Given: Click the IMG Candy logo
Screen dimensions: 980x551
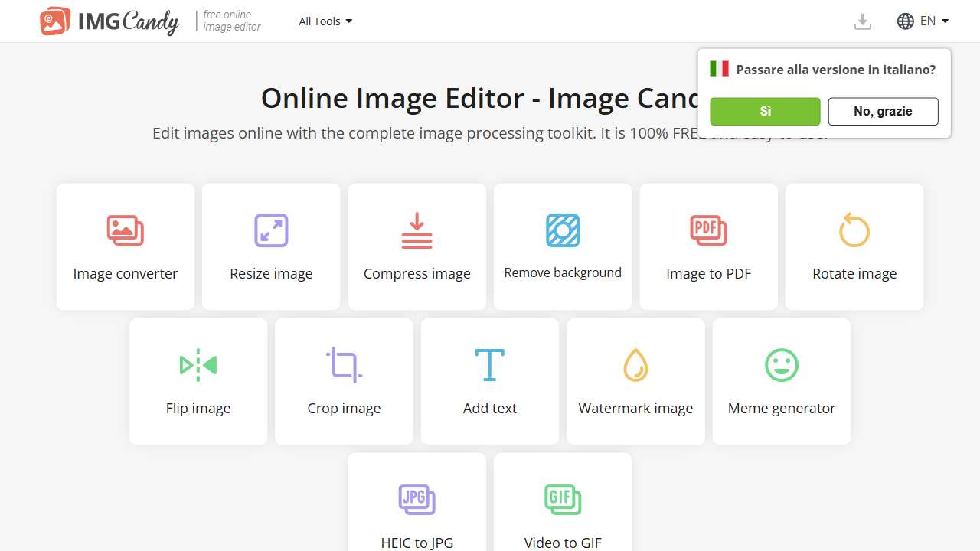Looking at the screenshot, I should (107, 21).
